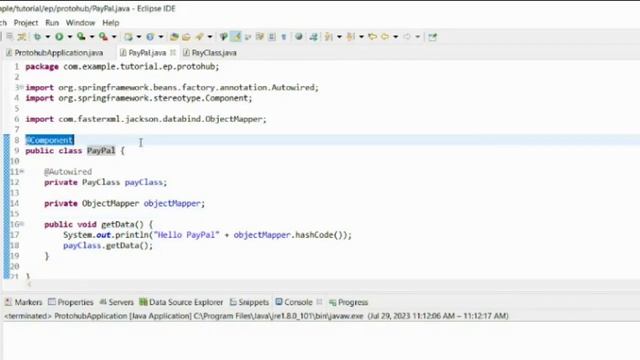Open the New Java Package dropdown arrow
Viewport: 640px width, 360px height.
(139, 37)
